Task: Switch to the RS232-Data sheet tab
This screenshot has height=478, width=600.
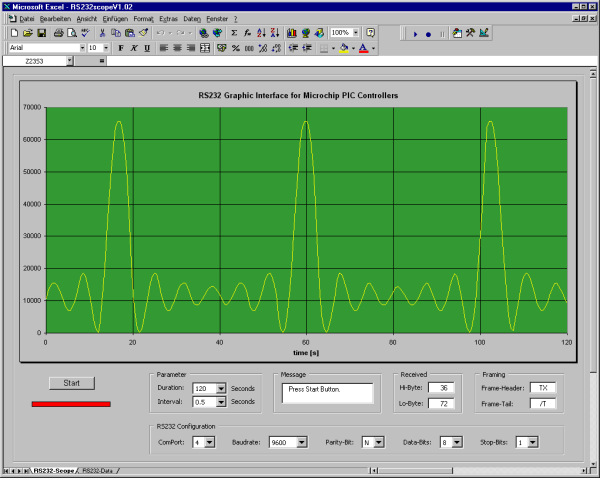Action: pyautogui.click(x=97, y=469)
